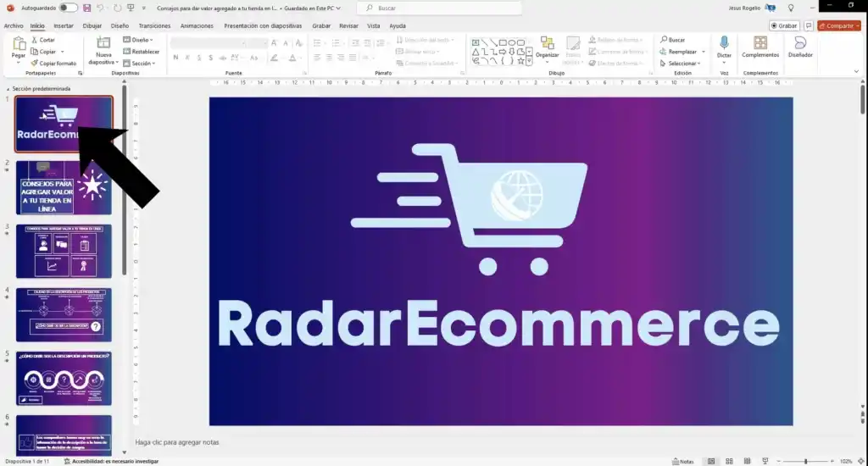Open Quick Access Toolbar customization arrow
This screenshot has width=868, height=466.
[x=144, y=8]
